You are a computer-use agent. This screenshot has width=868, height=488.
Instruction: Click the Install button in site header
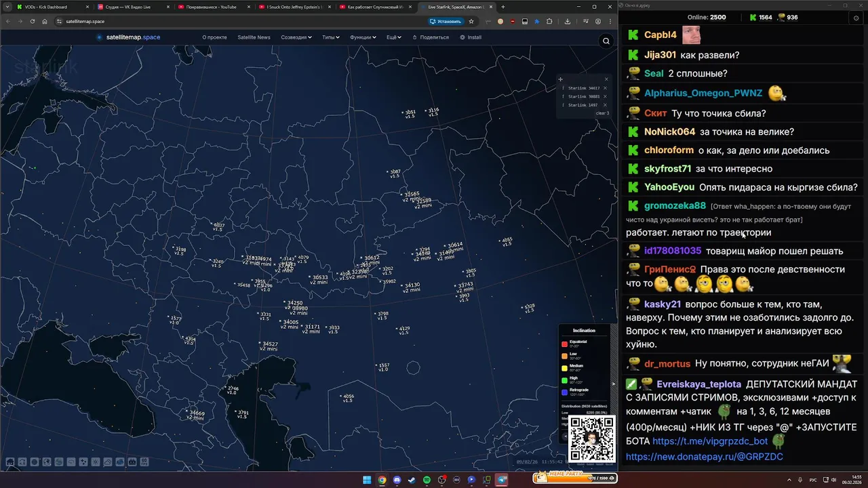pyautogui.click(x=471, y=37)
